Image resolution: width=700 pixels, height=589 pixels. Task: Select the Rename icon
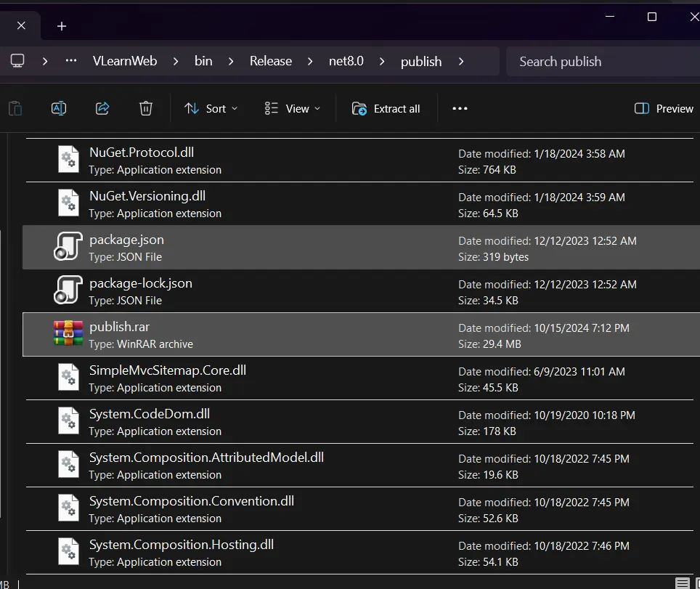58,107
